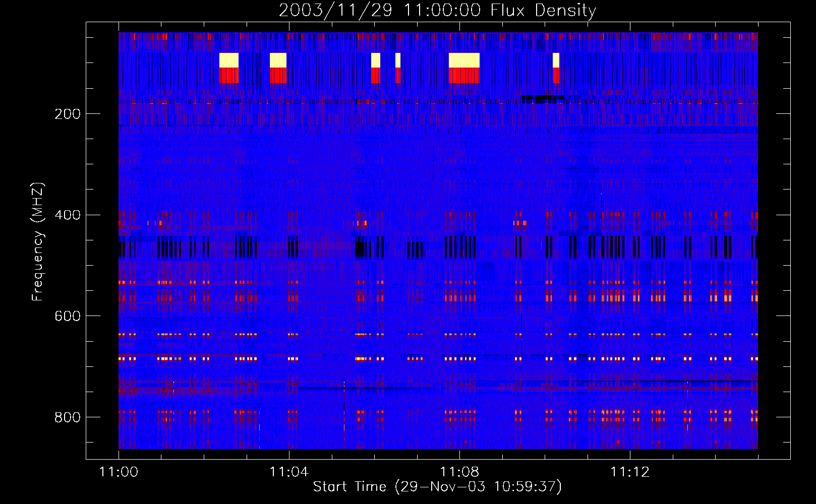Click the '800' frequency tick label
Screen dimensions: 816x504
(x=68, y=417)
